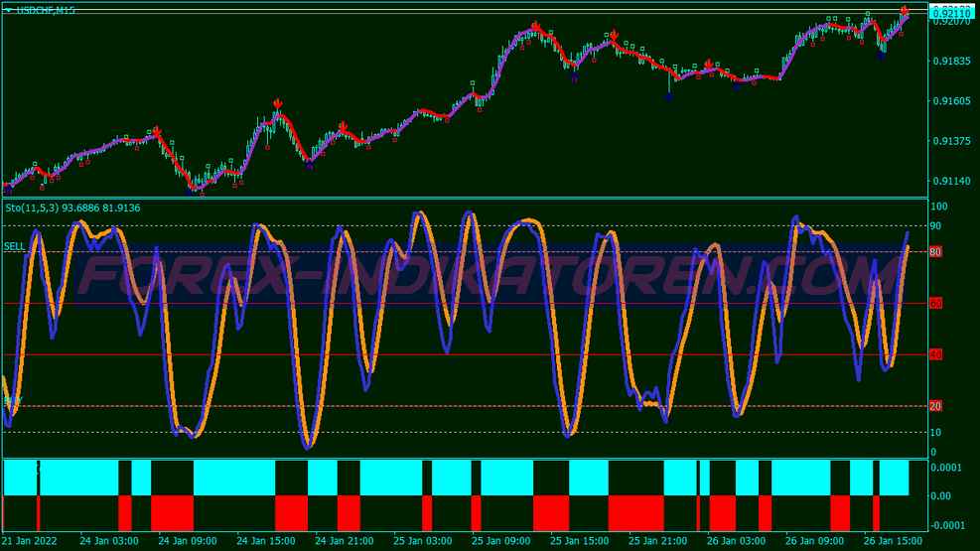Screen dimensions: 980x551
Task: Click the widest red histogram block near 25 Jan 18:00
Action: [635, 512]
